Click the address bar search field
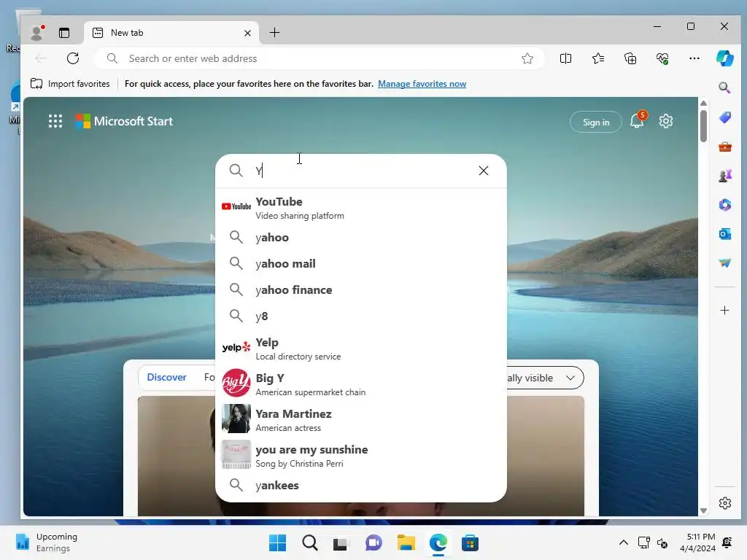This screenshot has height=560, width=747. [x=320, y=58]
